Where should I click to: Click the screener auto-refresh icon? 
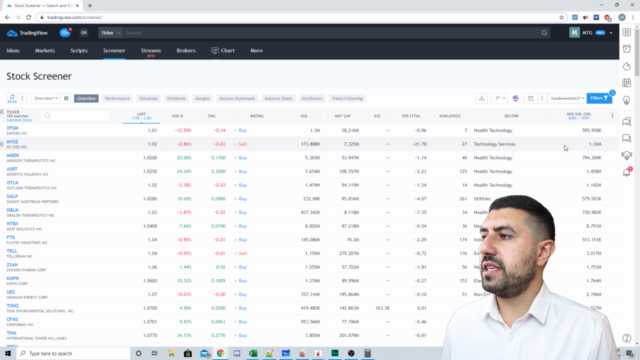coord(12,98)
